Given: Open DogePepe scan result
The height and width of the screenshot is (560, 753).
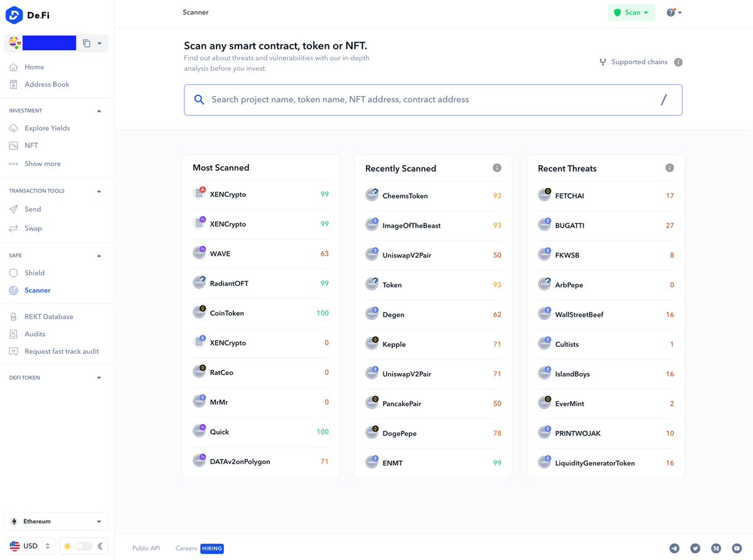Looking at the screenshot, I should [x=433, y=433].
